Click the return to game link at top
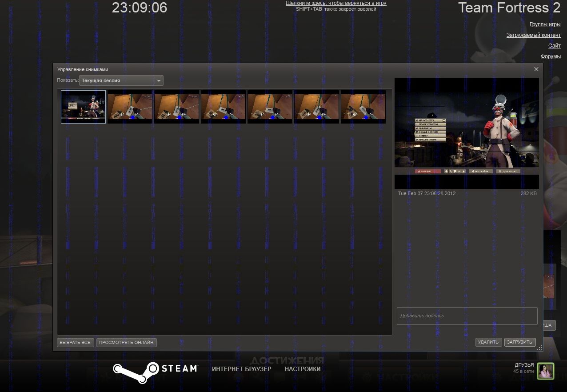The width and height of the screenshot is (567, 392). coord(336,3)
